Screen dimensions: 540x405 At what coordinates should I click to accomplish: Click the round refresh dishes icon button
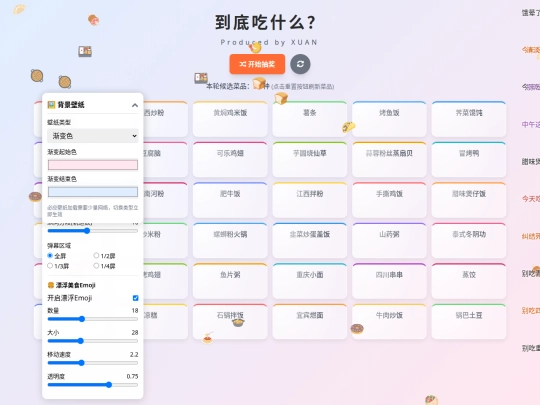pyautogui.click(x=300, y=64)
